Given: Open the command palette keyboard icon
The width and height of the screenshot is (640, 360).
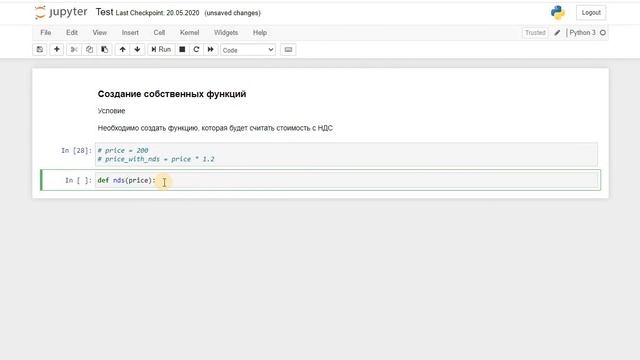Looking at the screenshot, I should pos(288,50).
